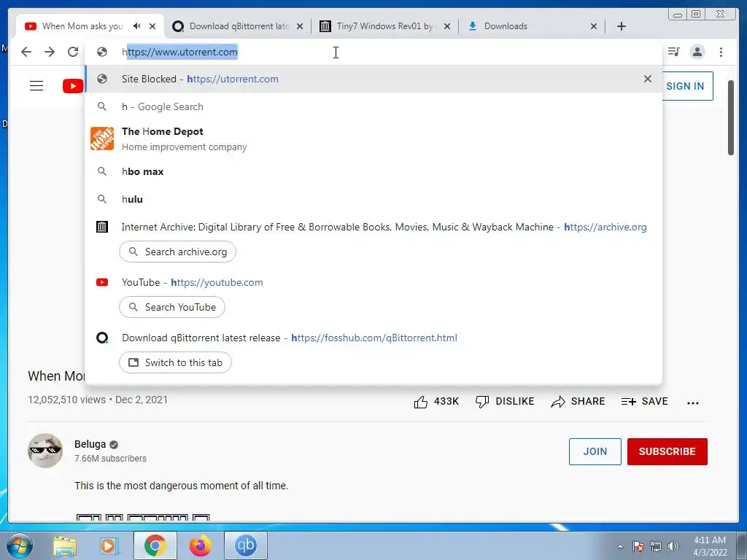The height and width of the screenshot is (560, 747).
Task: Switch to the Downloads tab
Action: (531, 26)
